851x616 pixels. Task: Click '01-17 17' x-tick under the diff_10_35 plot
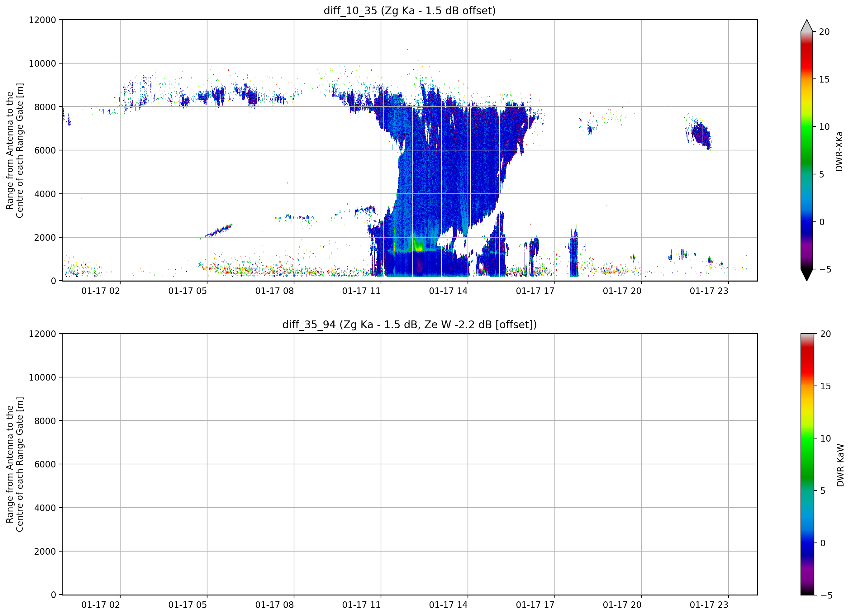(x=535, y=291)
